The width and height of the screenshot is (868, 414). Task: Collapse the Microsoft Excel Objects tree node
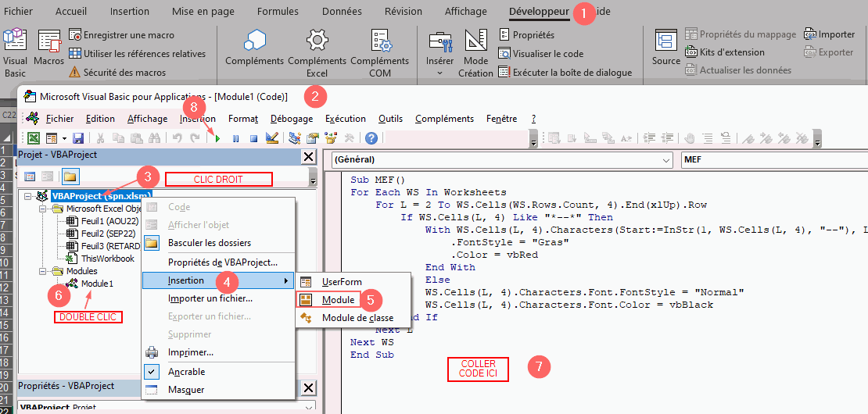[45, 209]
